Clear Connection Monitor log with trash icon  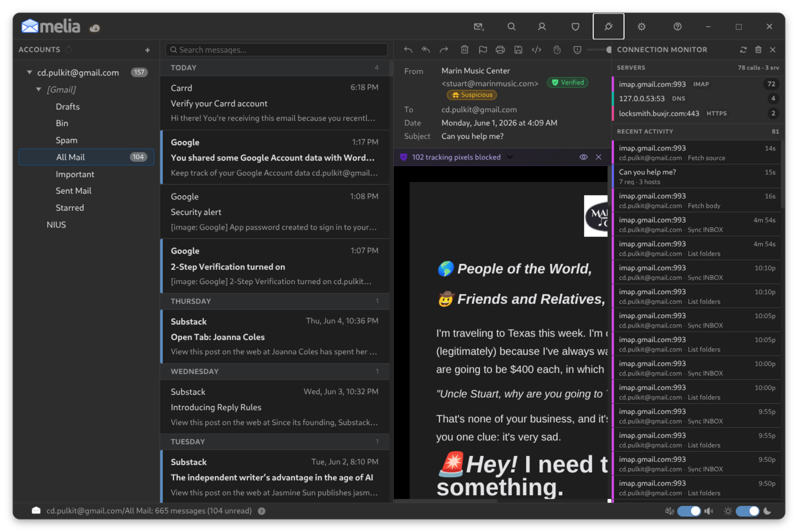coord(758,50)
